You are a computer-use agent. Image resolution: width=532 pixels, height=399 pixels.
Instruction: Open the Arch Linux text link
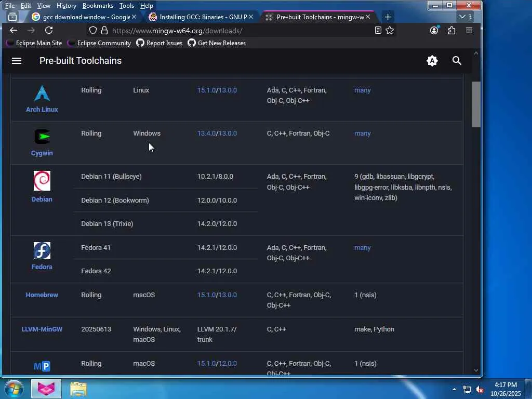click(42, 109)
